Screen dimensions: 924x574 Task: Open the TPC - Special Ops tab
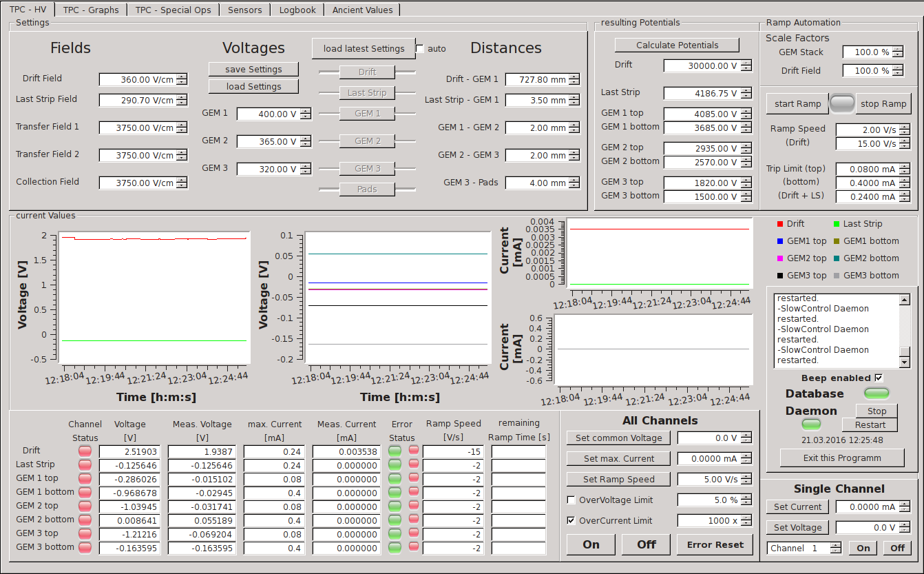[174, 10]
